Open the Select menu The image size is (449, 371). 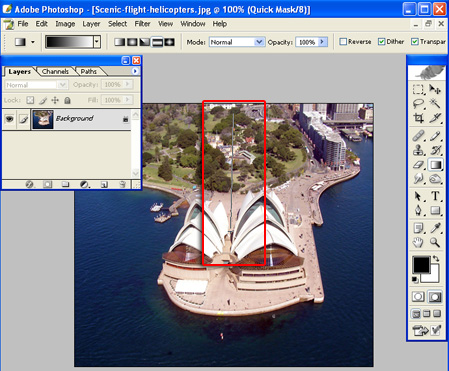pyautogui.click(x=117, y=24)
